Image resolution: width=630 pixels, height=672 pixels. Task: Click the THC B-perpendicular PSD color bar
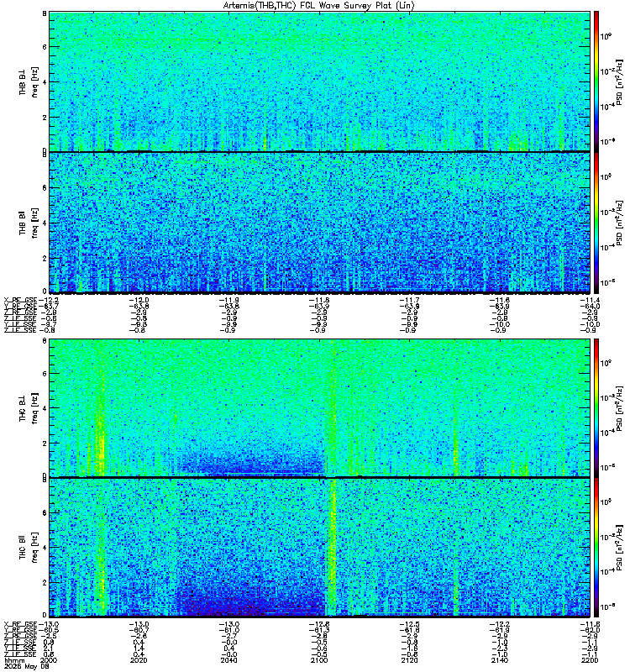coord(596,408)
